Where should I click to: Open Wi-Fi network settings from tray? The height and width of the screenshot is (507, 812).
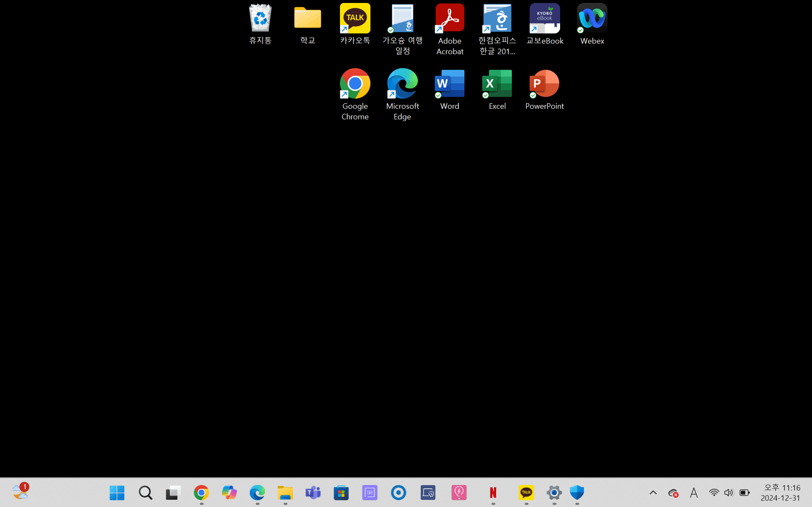[714, 493]
